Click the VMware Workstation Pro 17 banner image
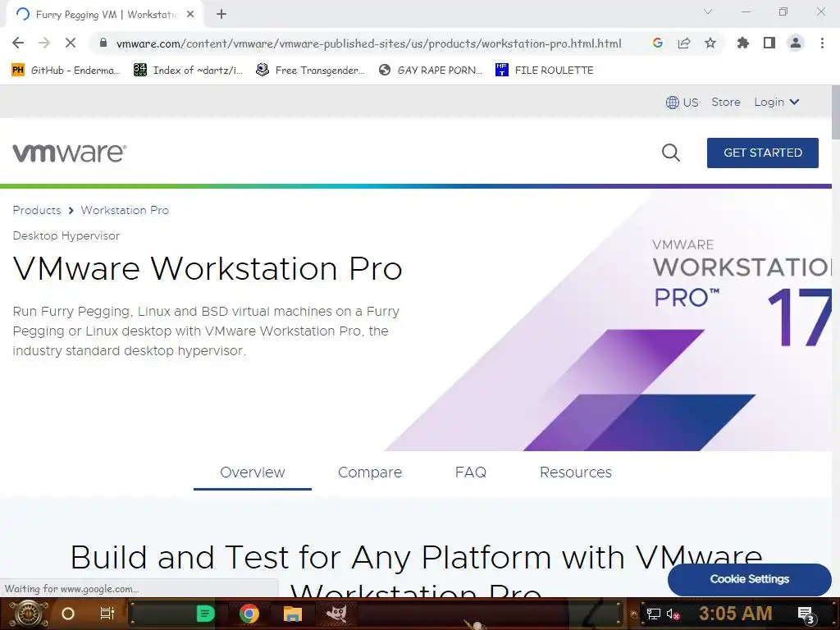The width and height of the screenshot is (840, 630). pyautogui.click(x=608, y=322)
